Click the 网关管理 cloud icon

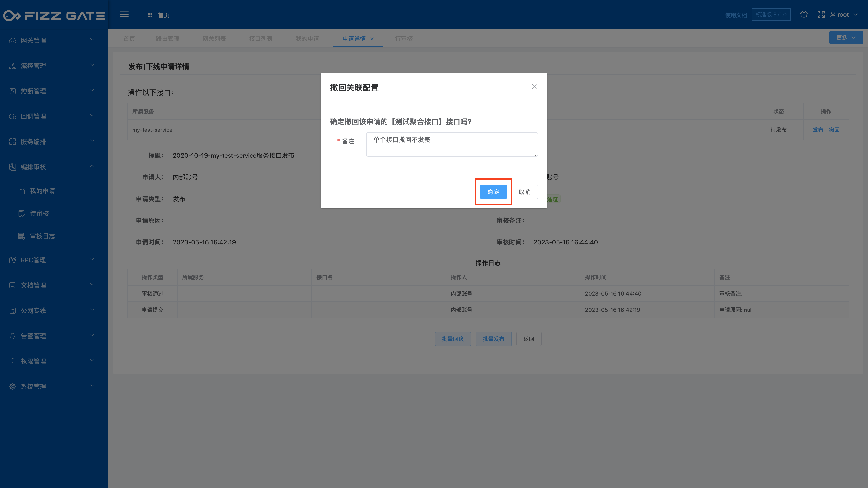tap(12, 40)
